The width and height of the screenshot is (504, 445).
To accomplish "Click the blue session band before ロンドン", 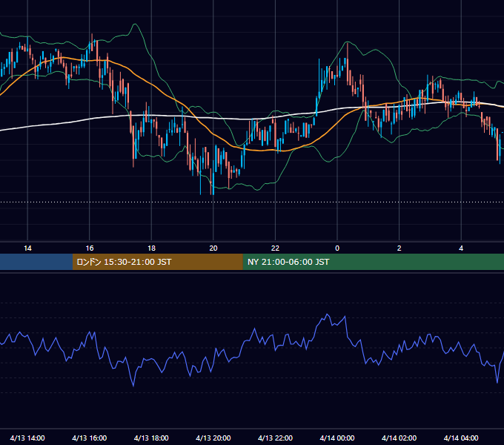I will [36, 262].
